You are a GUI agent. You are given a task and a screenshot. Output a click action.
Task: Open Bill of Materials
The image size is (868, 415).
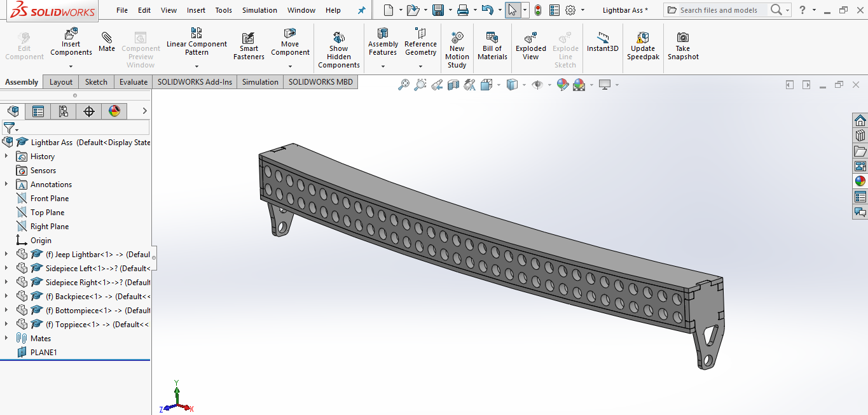[x=492, y=46]
